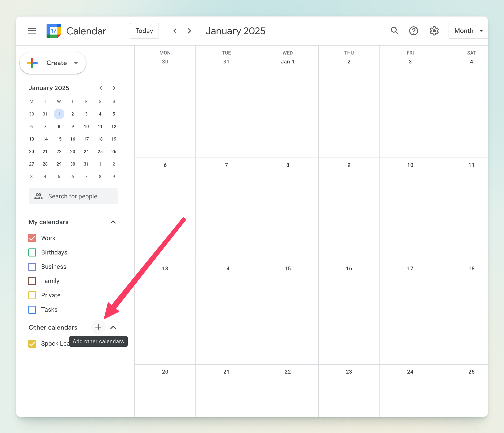
Task: Click the search magnifier icon
Action: pyautogui.click(x=394, y=31)
